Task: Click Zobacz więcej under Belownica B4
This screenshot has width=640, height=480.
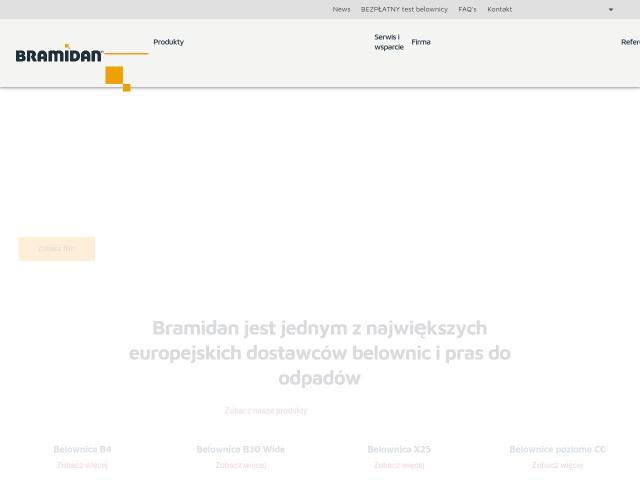Action: pyautogui.click(x=82, y=465)
